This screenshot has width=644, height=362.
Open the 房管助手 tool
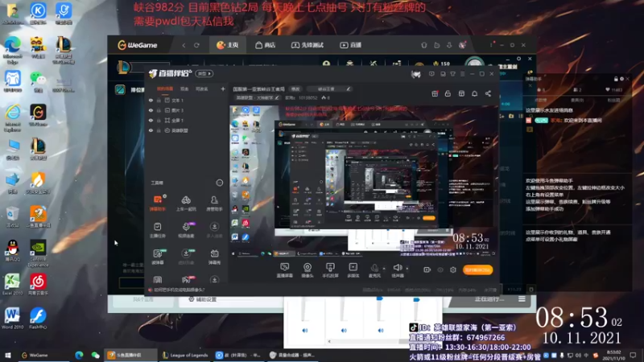click(x=214, y=204)
